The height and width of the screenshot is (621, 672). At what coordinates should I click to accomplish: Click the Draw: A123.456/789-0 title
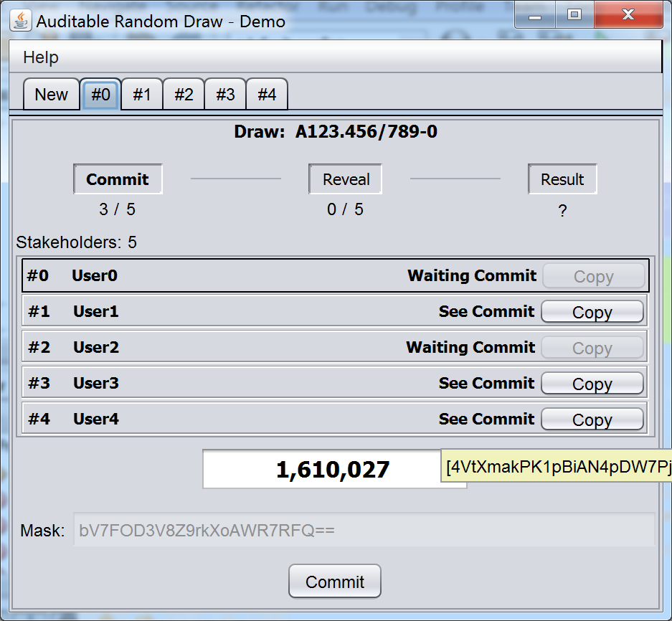336,131
